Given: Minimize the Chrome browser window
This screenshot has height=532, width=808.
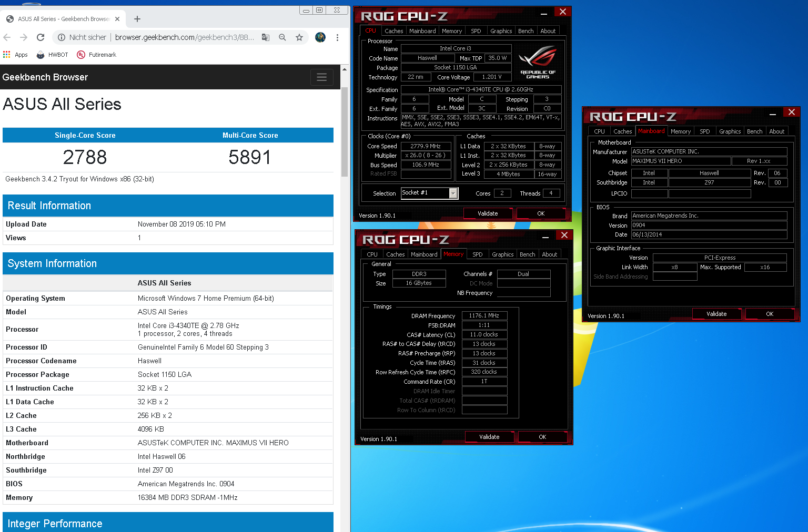Looking at the screenshot, I should pyautogui.click(x=306, y=10).
